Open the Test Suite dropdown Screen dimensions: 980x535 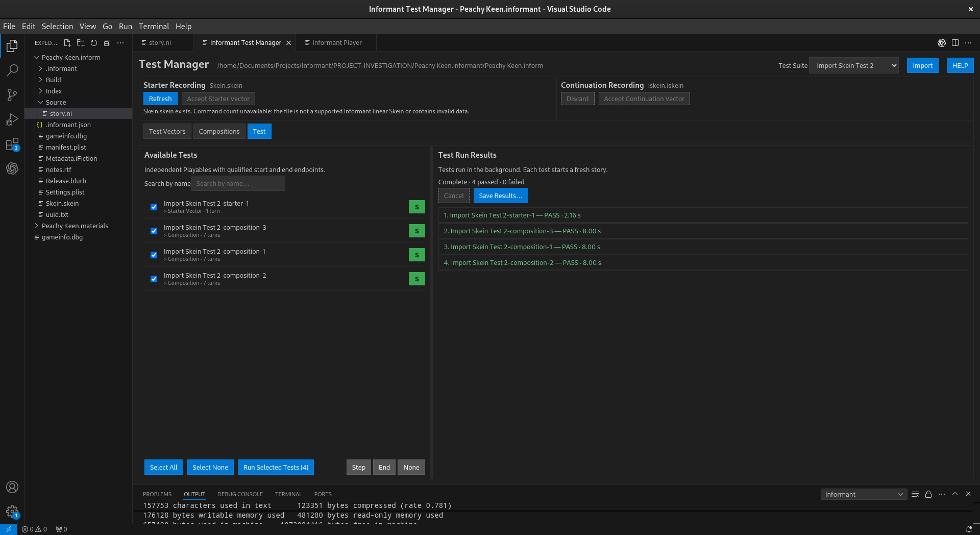(854, 65)
